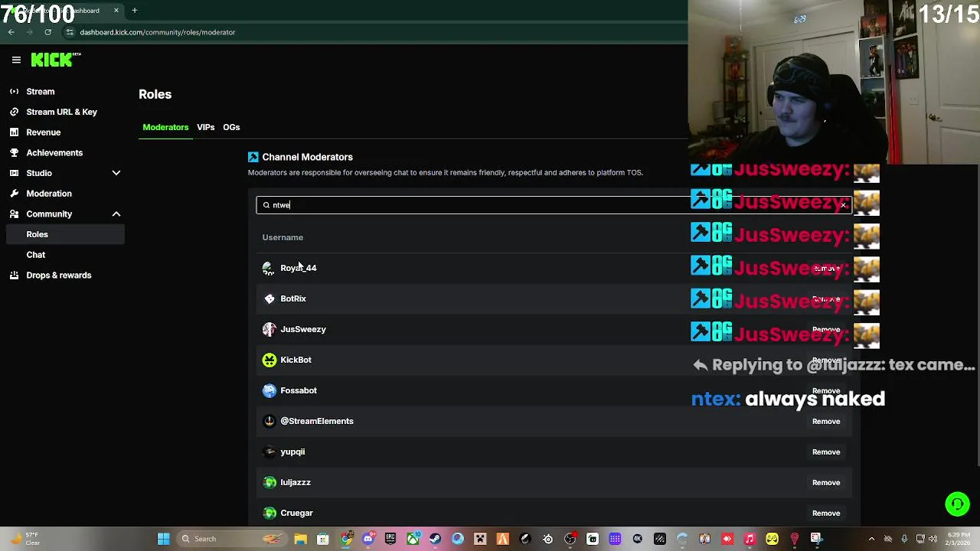The image size is (980, 551).
Task: Open Xbox app from taskbar
Action: pyautogui.click(x=413, y=539)
